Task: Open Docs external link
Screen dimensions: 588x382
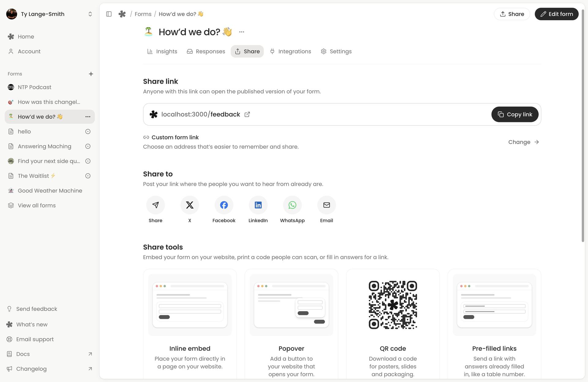Action: [50, 354]
